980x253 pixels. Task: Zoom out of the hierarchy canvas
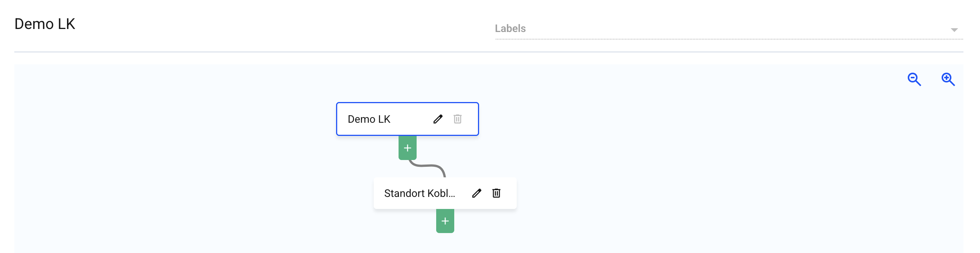914,79
